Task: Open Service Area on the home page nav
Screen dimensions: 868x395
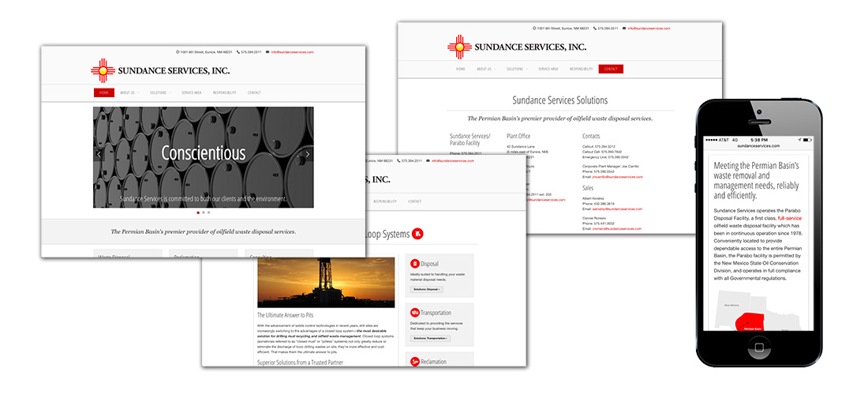Action: click(192, 92)
